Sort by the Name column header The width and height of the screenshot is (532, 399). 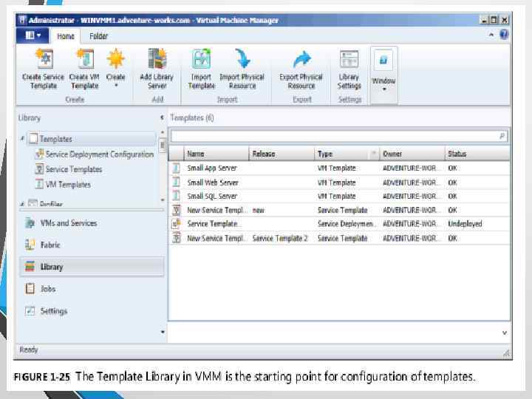[216, 154]
